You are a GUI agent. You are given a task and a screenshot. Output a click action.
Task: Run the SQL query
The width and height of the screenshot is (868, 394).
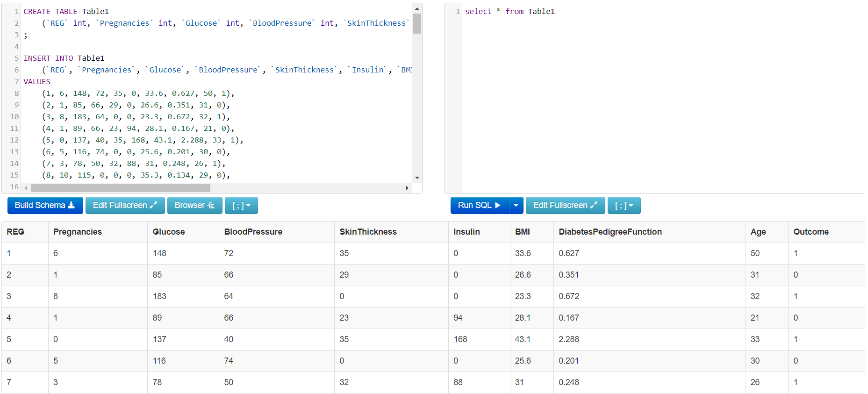coord(480,205)
